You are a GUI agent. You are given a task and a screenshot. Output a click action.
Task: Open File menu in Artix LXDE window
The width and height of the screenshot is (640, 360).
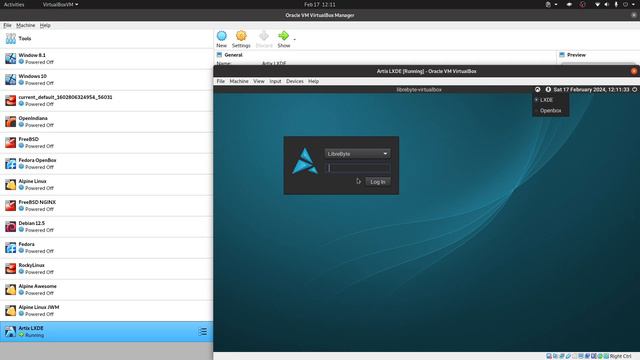[x=220, y=81]
